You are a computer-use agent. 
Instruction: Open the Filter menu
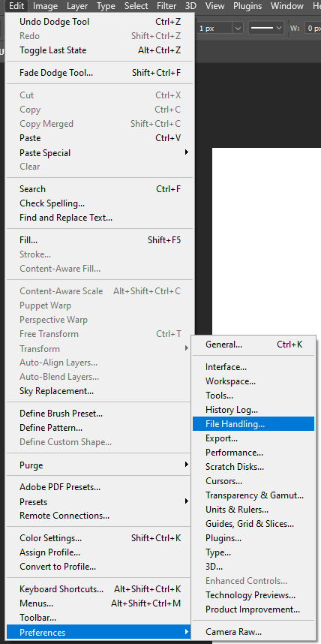[x=166, y=6]
